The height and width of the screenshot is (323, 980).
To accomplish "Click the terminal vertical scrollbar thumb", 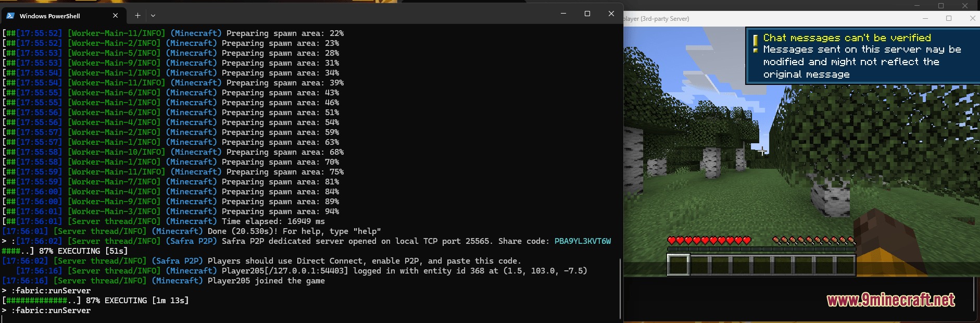I will [x=620, y=288].
